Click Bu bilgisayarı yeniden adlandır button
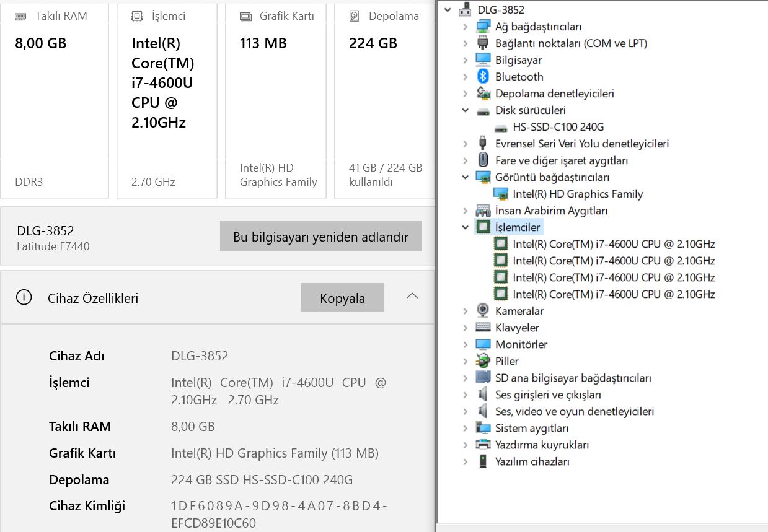Viewport: 768px width, 532px height. (320, 237)
